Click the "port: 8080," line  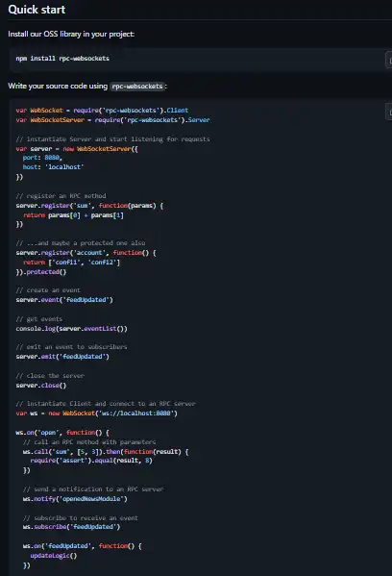tap(42, 158)
